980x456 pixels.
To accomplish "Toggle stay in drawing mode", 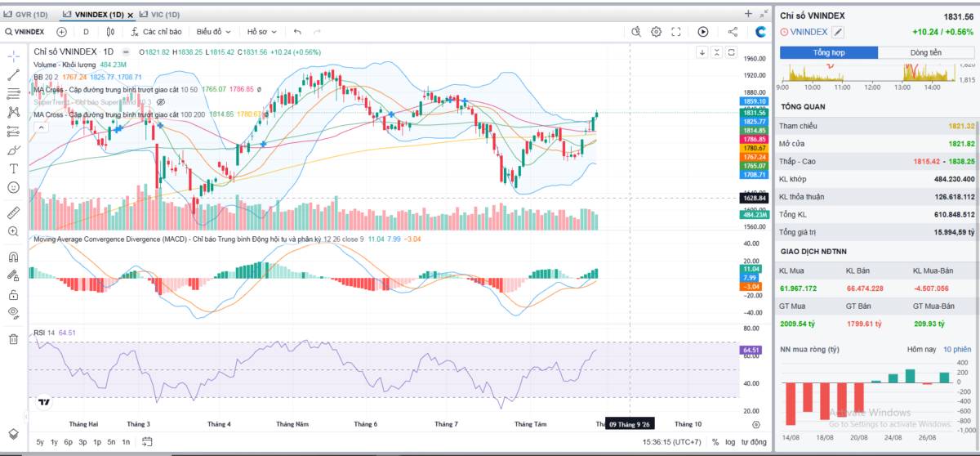I will [13, 275].
